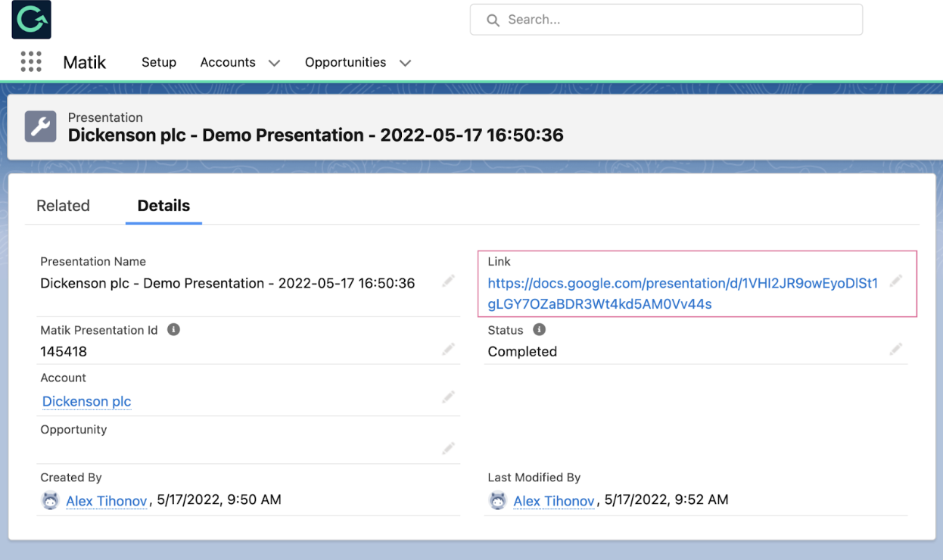Expand the Opportunities menu chevron
Screen dimensions: 943x560
(405, 63)
